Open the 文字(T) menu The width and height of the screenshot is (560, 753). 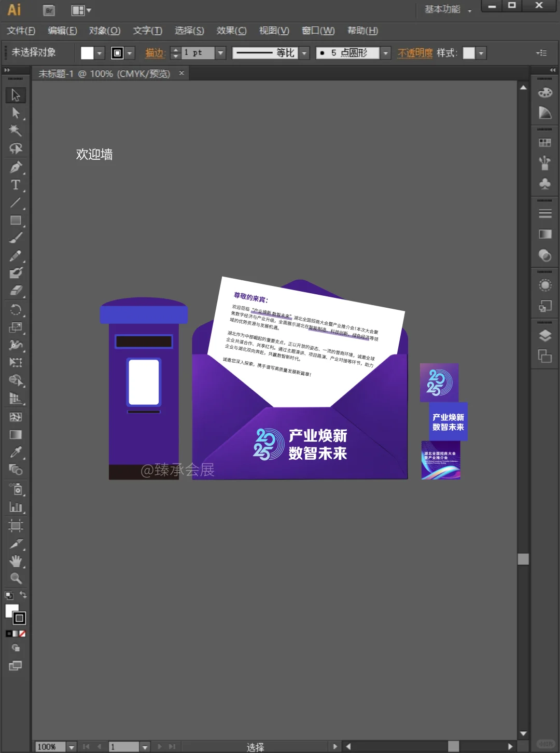point(147,31)
